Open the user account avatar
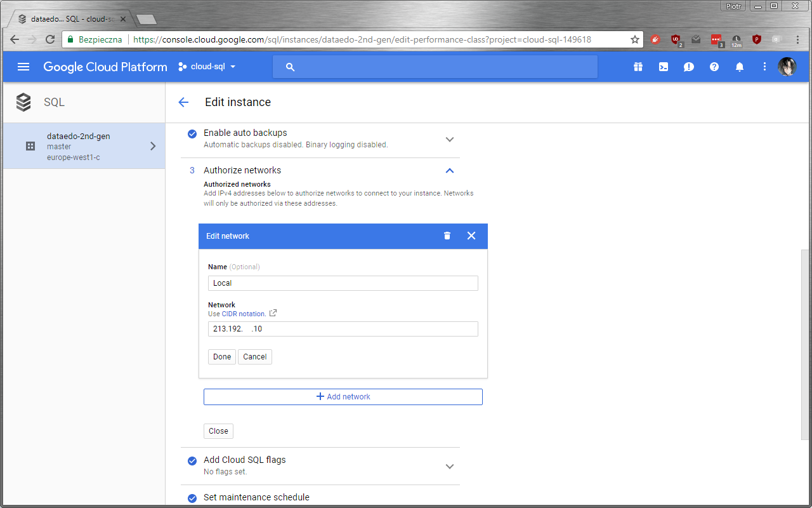This screenshot has height=508, width=812. pos(787,67)
